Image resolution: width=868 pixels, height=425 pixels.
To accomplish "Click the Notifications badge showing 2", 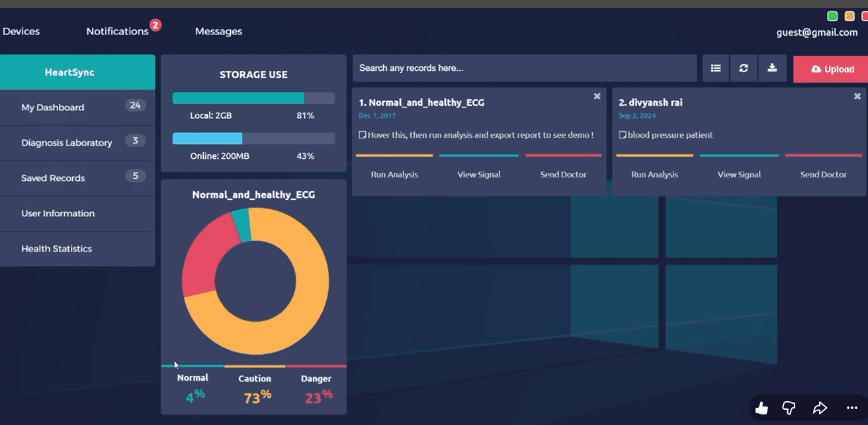I will click(155, 25).
